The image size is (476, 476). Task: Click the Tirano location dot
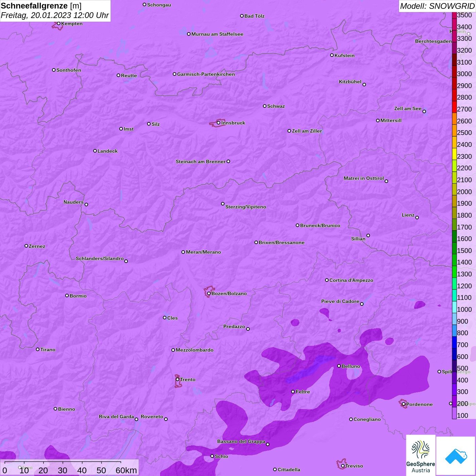38,349
